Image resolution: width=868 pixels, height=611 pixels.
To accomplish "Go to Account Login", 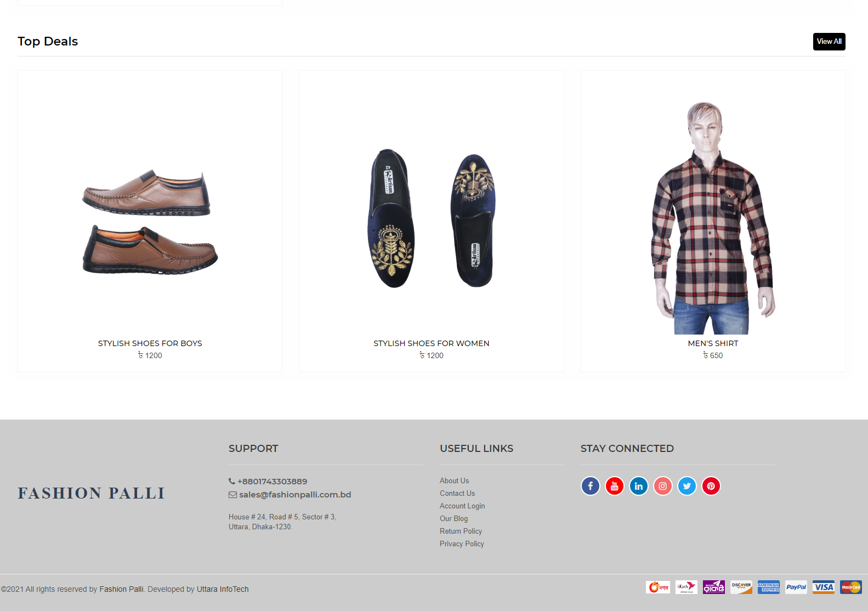I will tap(462, 506).
